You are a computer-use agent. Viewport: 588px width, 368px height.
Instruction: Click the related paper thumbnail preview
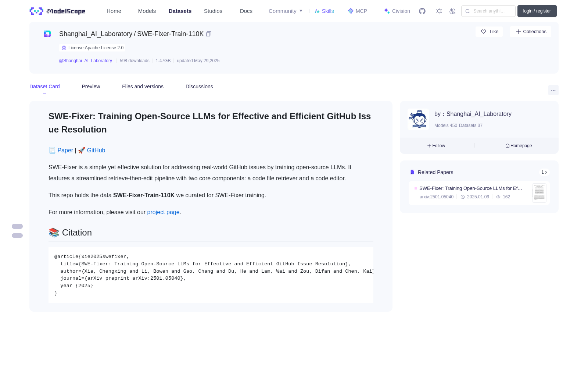point(539,193)
